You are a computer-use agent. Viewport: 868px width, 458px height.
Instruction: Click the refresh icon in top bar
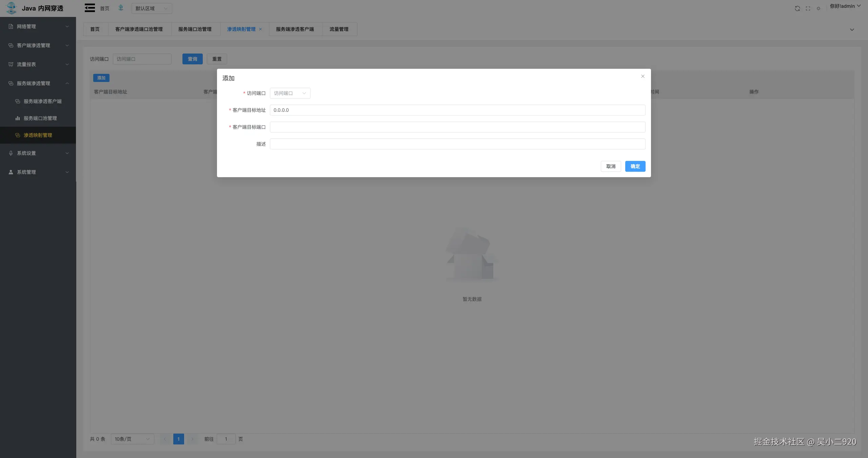(x=797, y=8)
